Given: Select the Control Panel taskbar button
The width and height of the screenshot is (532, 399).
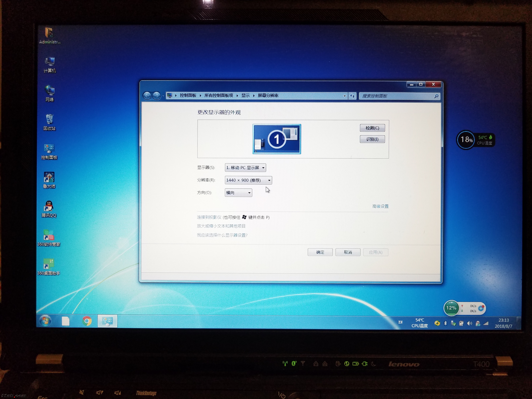Looking at the screenshot, I should 107,321.
